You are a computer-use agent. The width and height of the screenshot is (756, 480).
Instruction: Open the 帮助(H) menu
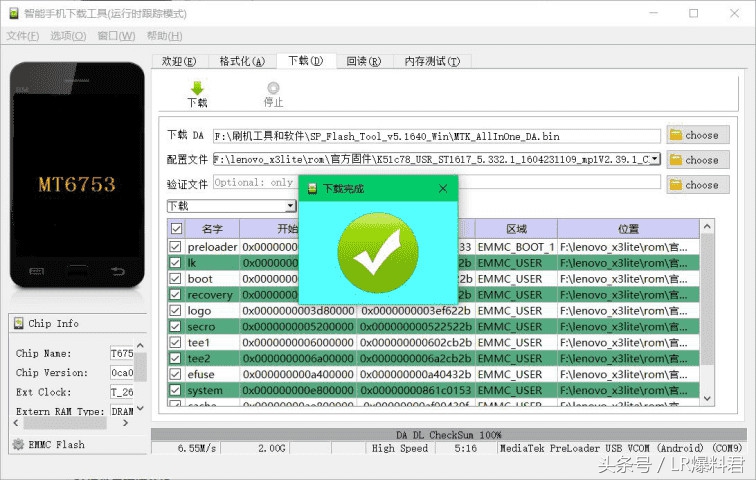pos(164,36)
